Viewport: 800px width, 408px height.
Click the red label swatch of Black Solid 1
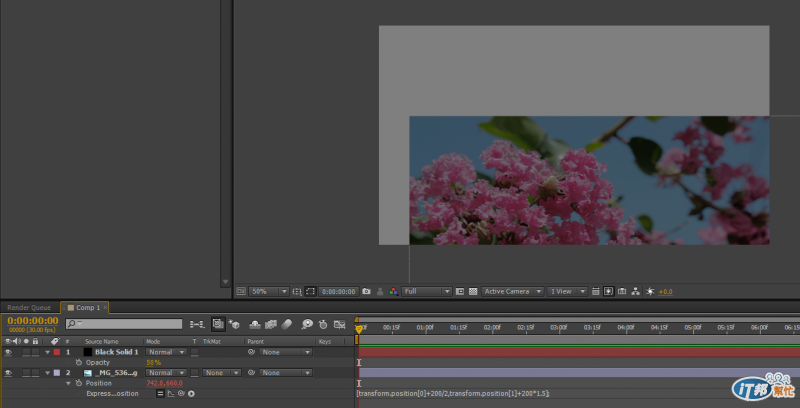57,352
